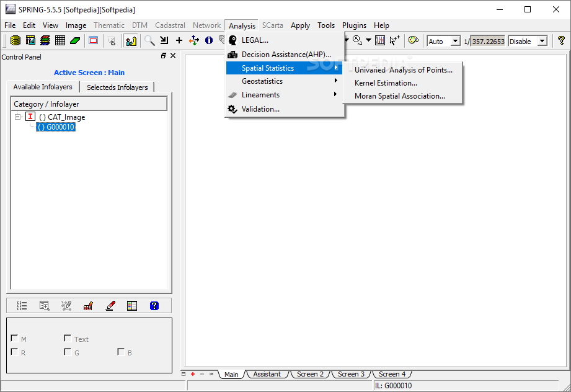Click the red eraser icon
Screen dimensions: 571x392
(110, 306)
